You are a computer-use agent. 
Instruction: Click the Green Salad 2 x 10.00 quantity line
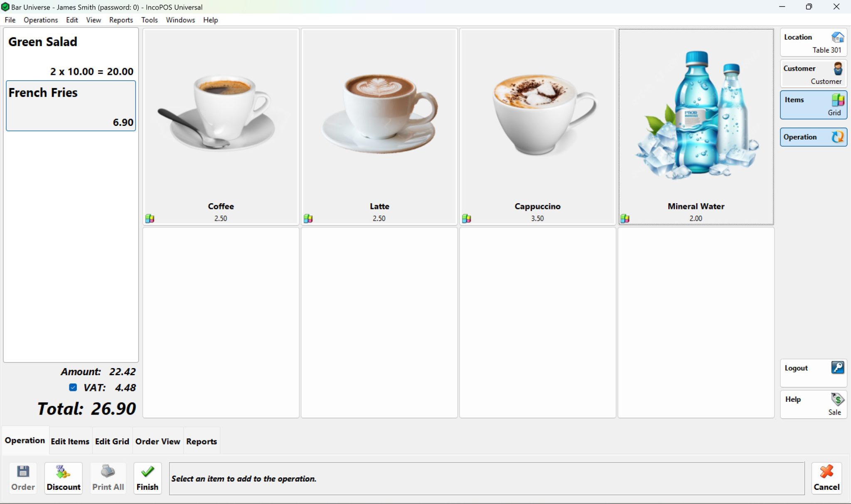click(x=91, y=71)
